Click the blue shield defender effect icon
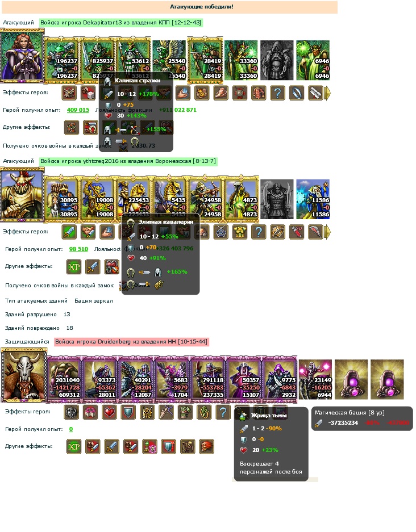 (x=128, y=412)
